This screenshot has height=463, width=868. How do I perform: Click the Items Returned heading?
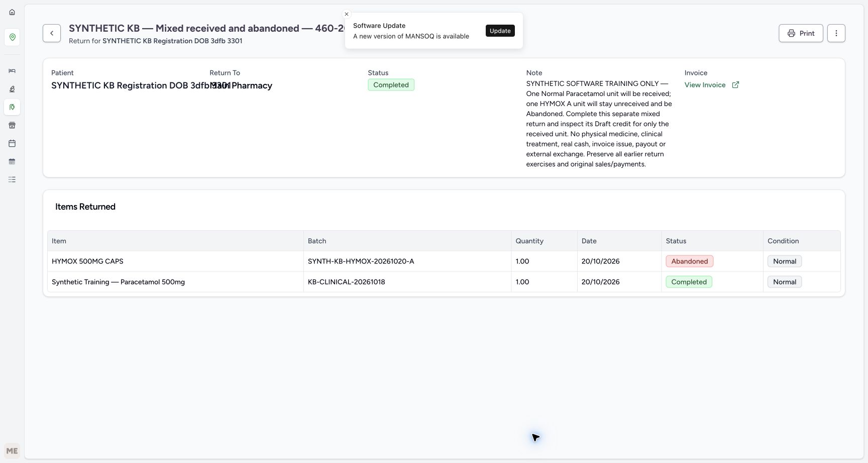coord(85,207)
